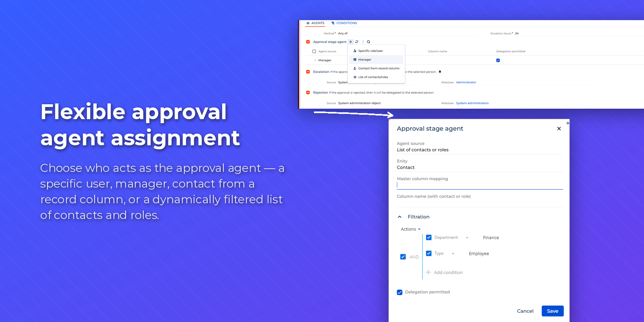The image size is (644, 322).
Task: Click System administration object source value
Action: tap(359, 103)
